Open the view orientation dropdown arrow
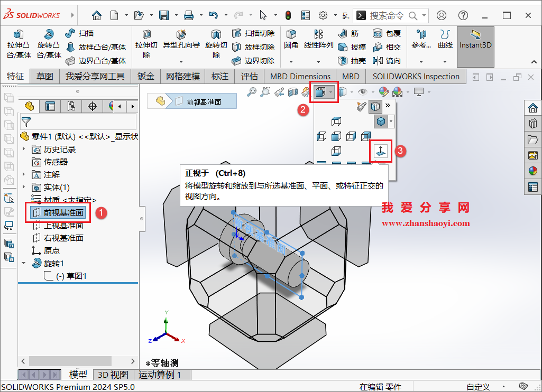The image size is (542, 392). (331, 92)
